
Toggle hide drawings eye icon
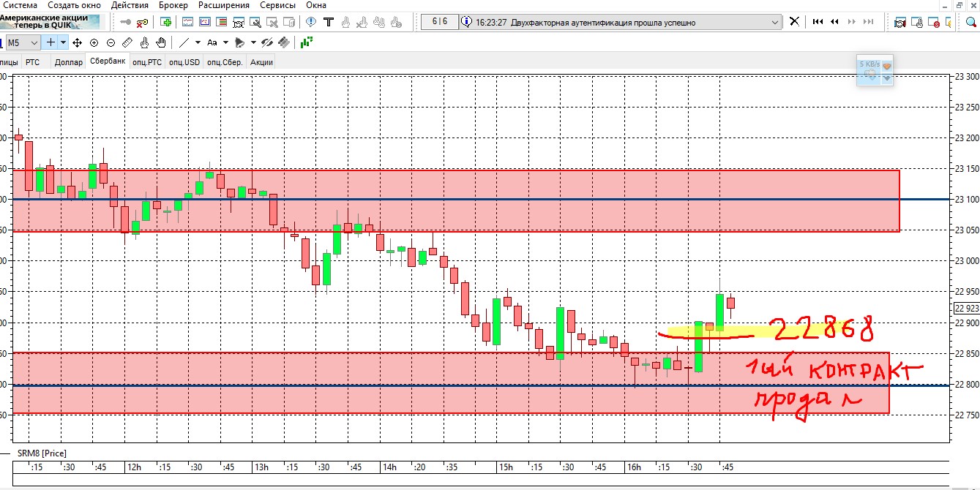[267, 42]
